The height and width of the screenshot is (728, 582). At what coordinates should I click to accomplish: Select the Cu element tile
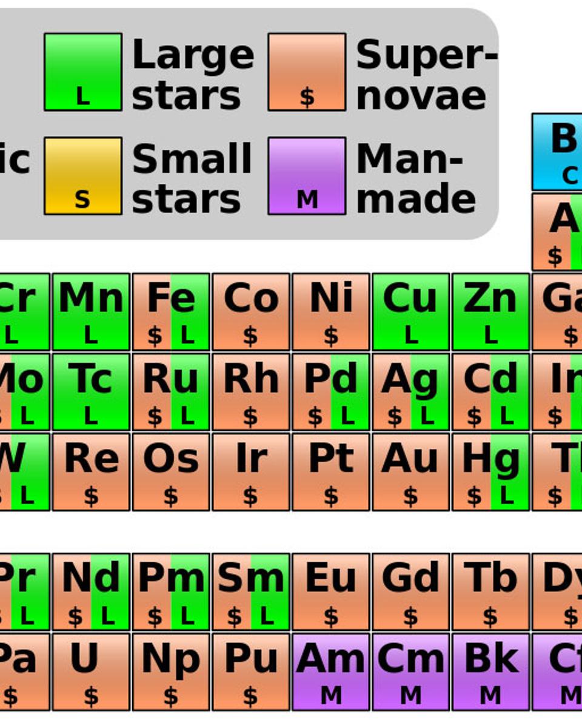[411, 312]
